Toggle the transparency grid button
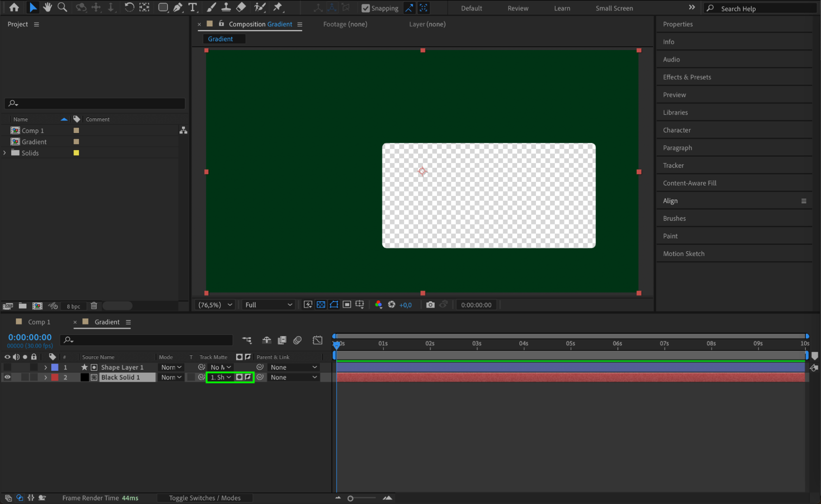 click(321, 305)
